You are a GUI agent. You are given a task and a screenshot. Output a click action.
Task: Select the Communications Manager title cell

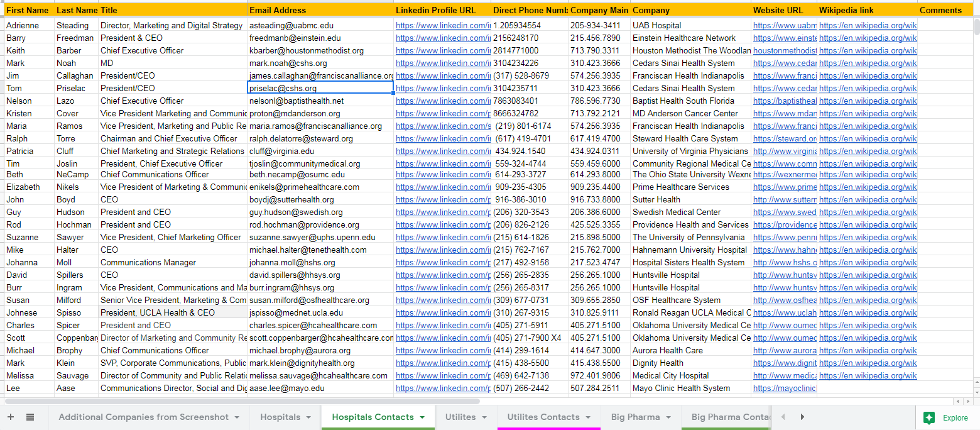tap(173, 262)
